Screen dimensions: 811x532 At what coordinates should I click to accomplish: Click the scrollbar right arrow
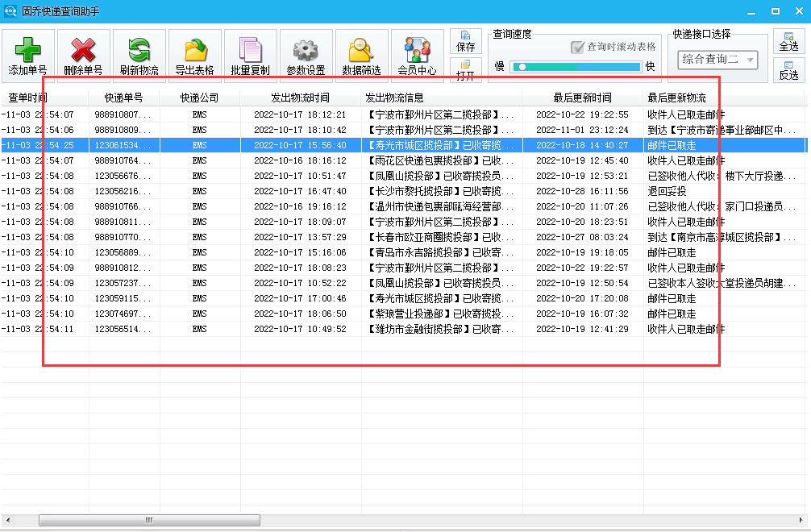pos(801,520)
